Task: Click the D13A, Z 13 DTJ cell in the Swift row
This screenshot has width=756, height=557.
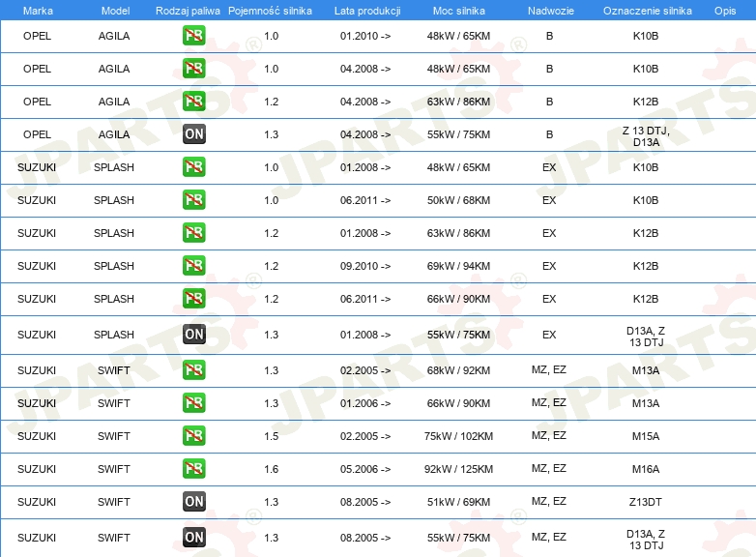Action: coord(646,540)
